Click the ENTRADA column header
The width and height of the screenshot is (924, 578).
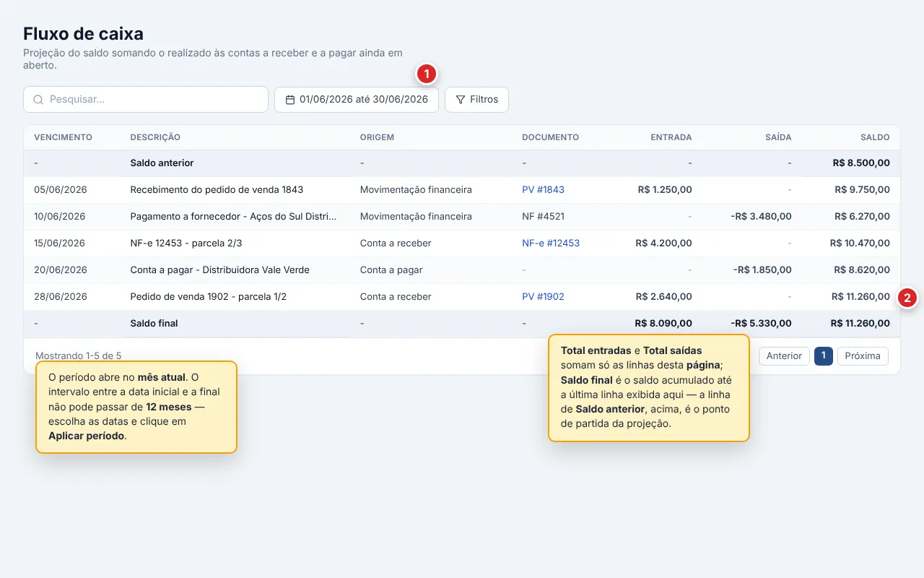pos(671,137)
